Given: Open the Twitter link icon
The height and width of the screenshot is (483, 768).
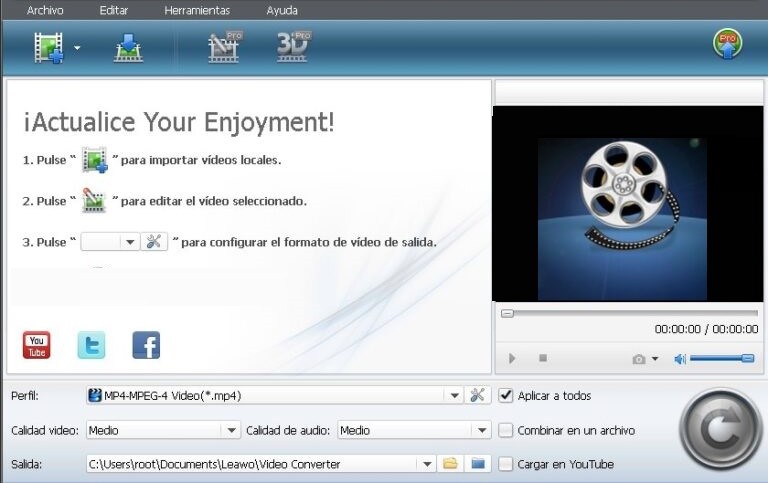Looking at the screenshot, I should (x=92, y=345).
